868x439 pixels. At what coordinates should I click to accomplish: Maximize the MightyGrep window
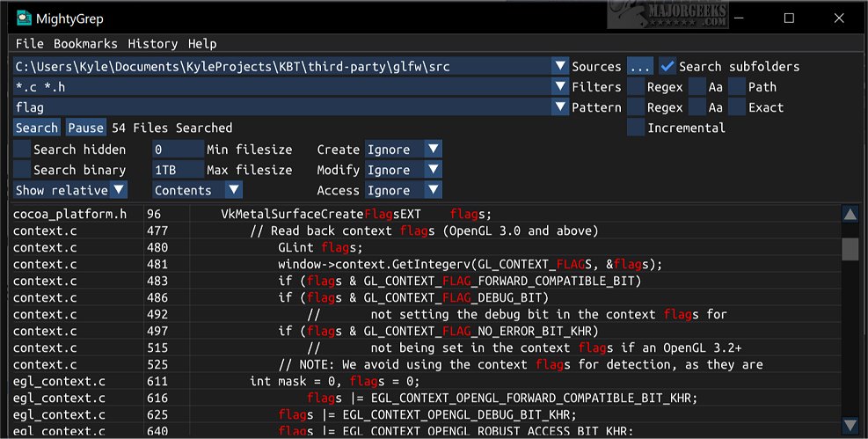coord(789,18)
